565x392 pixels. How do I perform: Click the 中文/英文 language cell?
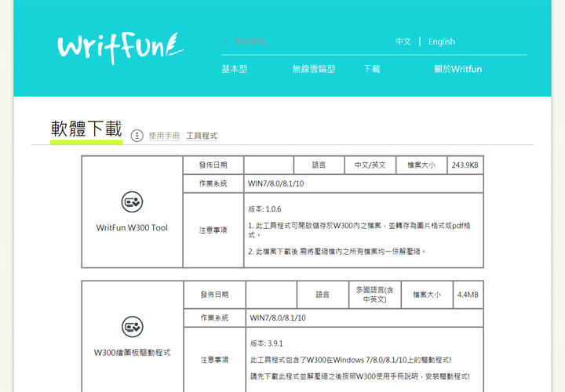[x=370, y=165]
